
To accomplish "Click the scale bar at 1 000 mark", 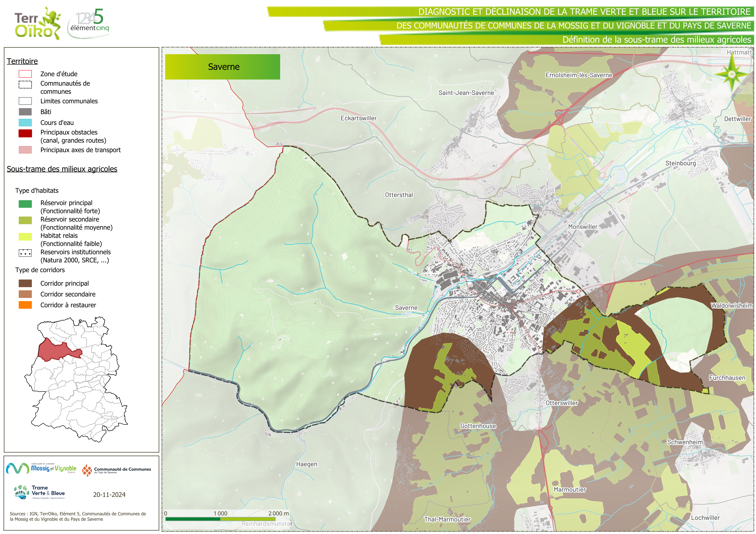I will (220, 519).
